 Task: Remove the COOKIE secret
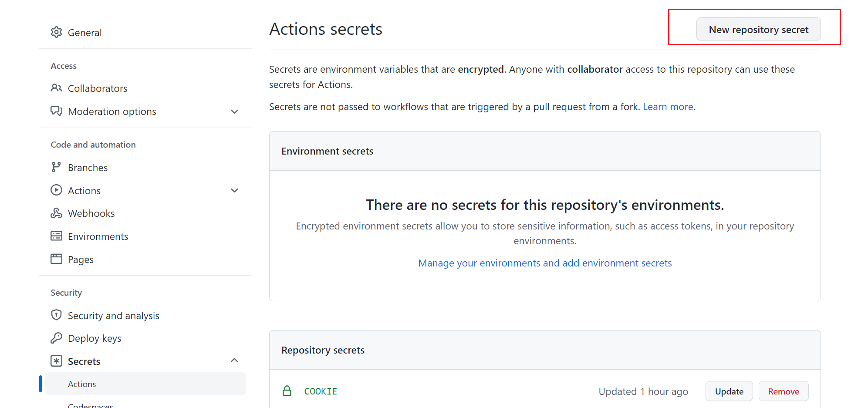(x=783, y=391)
